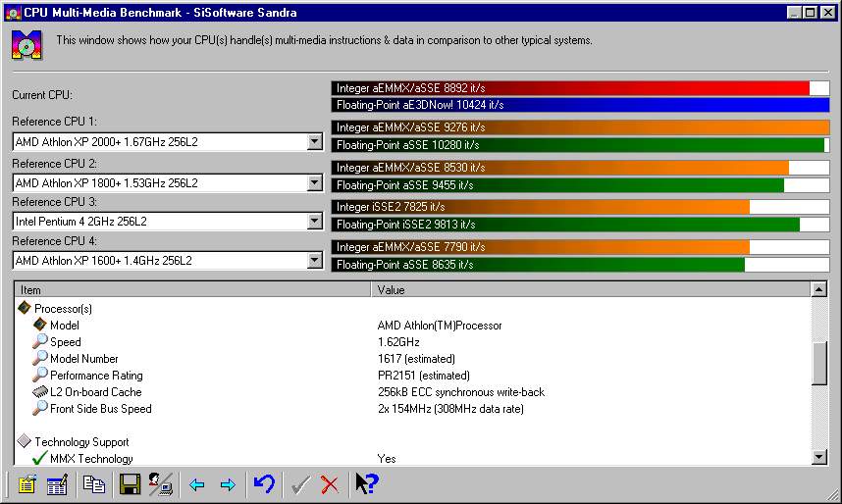Click Integer aEMMX/aSSE 9276 it/s bar
The height and width of the screenshot is (504, 842).
coord(581,127)
